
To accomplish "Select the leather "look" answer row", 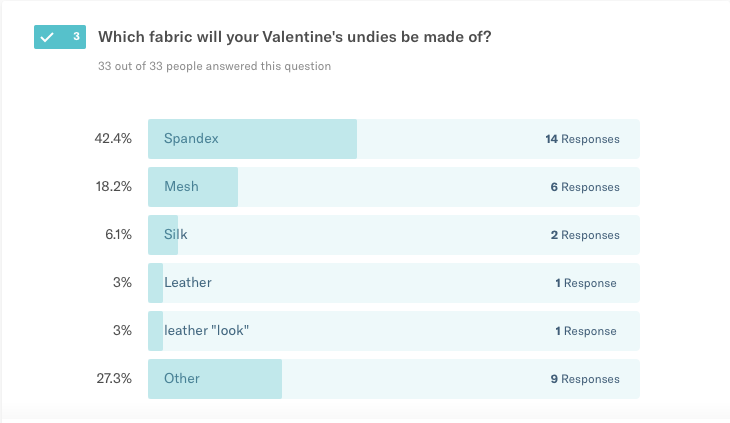I will [394, 331].
